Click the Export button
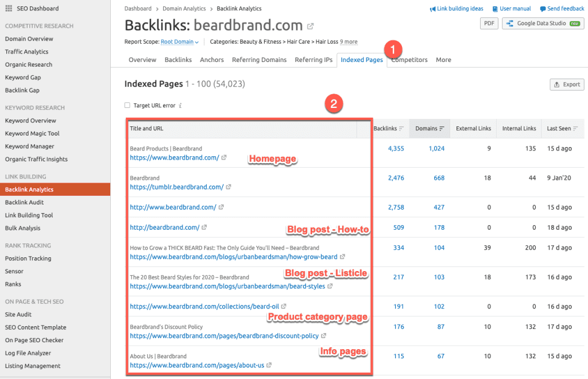588x379 pixels. click(567, 84)
